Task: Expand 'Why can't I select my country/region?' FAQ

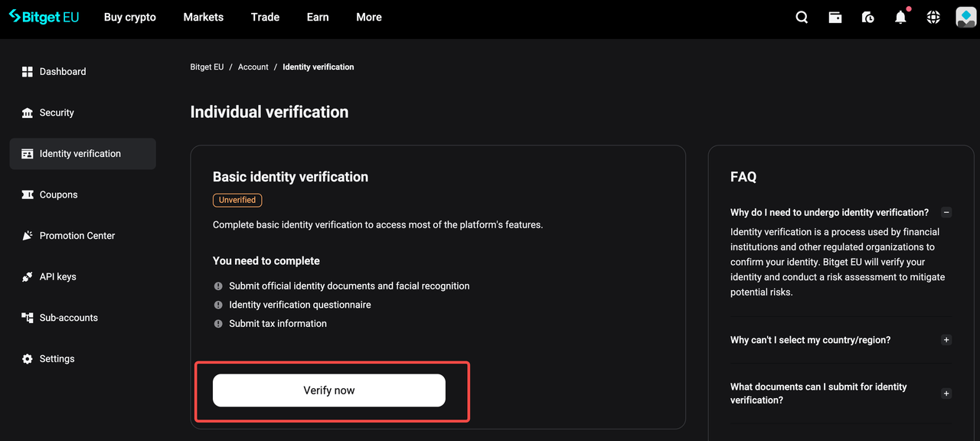Action: point(946,340)
